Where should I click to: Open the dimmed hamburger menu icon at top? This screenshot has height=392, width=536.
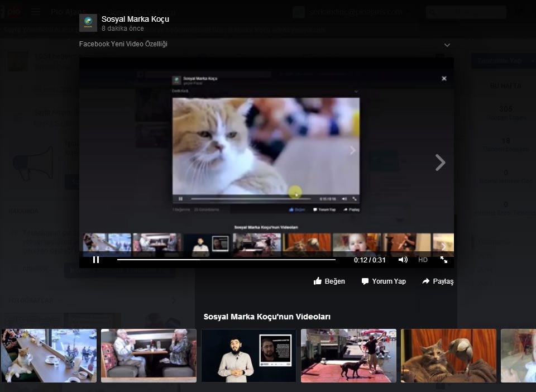coord(36,12)
